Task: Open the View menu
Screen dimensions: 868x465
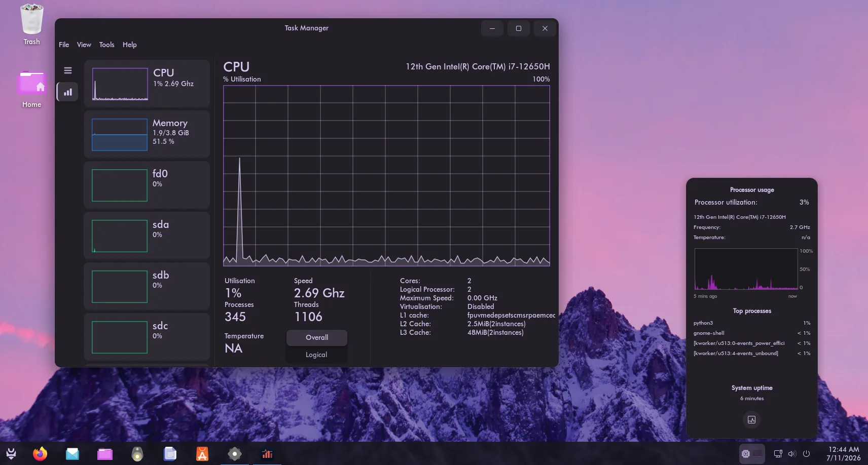Action: pyautogui.click(x=84, y=45)
